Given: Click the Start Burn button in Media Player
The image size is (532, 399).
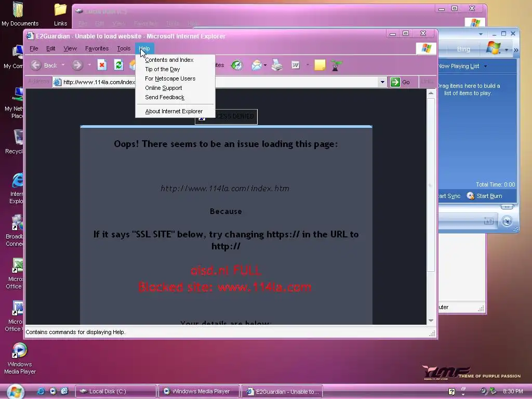Looking at the screenshot, I should [485, 196].
